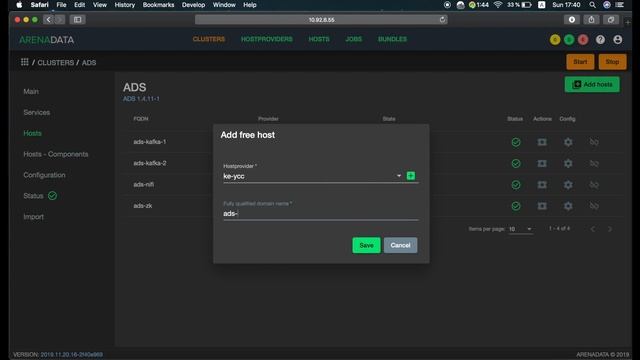This screenshot has width=640, height=360.
Task: Click the fully qualified domain name field
Action: click(321, 213)
